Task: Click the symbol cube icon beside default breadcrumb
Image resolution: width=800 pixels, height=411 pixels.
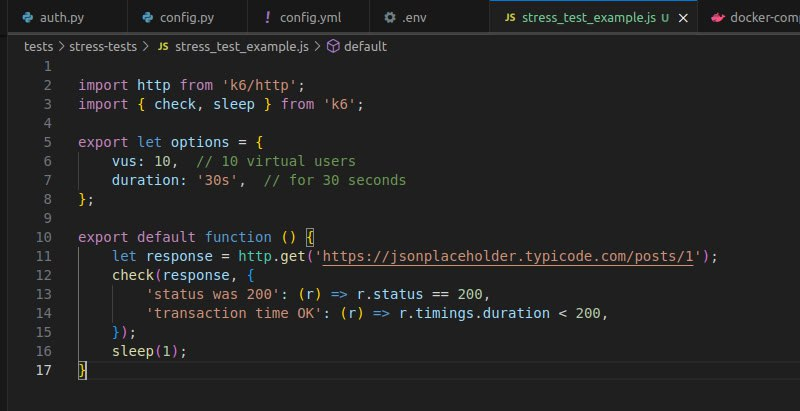Action: click(x=333, y=46)
